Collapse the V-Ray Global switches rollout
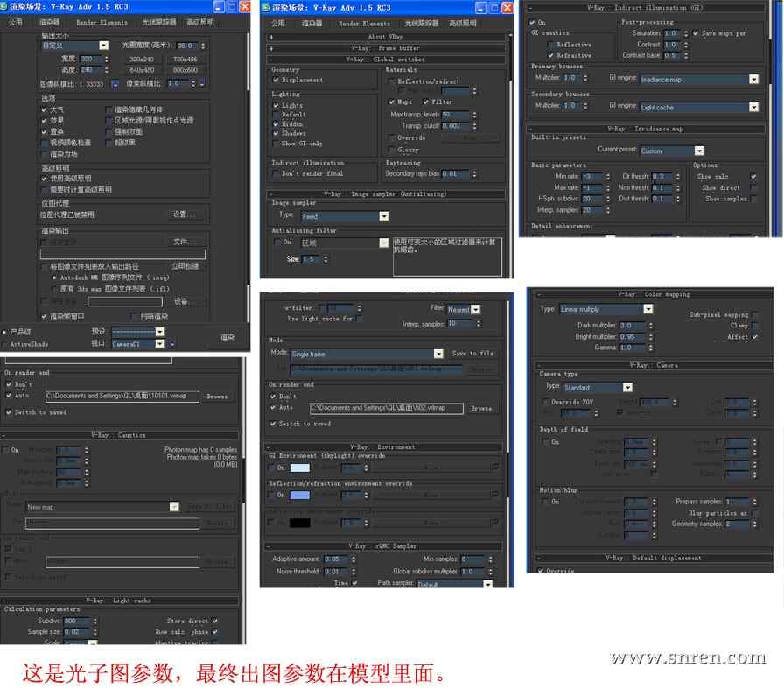Image resolution: width=784 pixels, height=696 pixels. coord(387,60)
